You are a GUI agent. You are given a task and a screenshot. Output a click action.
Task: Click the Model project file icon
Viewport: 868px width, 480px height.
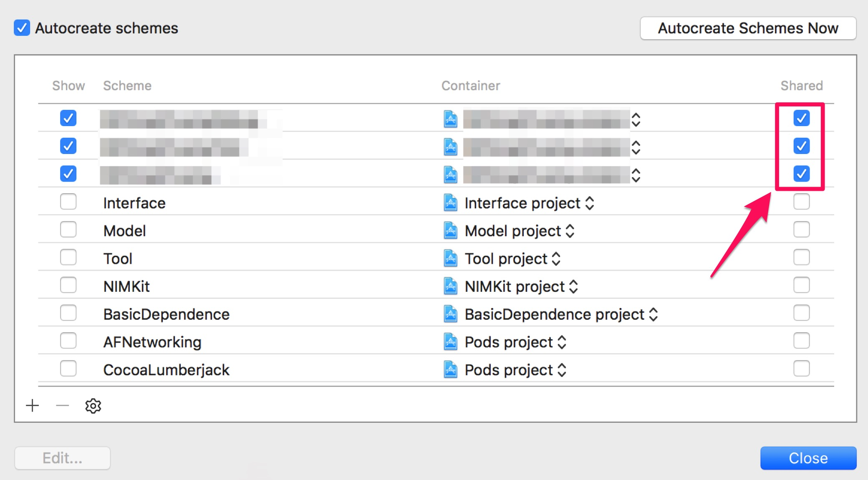click(450, 231)
